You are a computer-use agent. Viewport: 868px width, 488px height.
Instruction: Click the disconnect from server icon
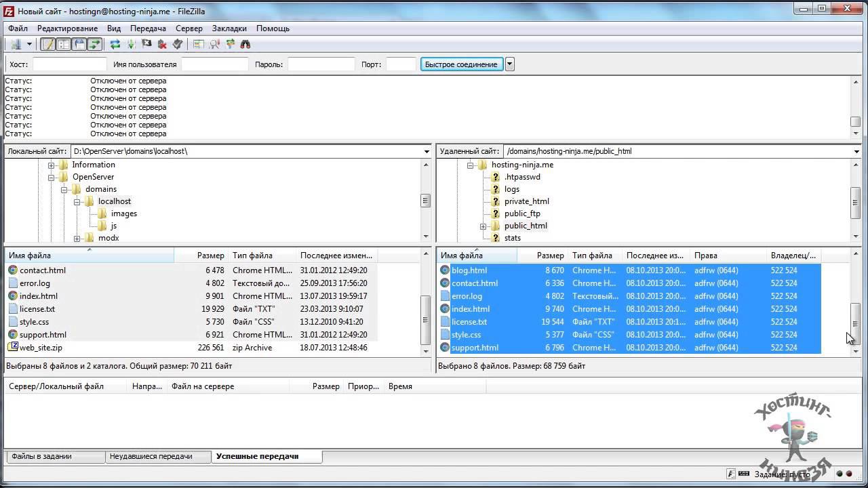[162, 44]
